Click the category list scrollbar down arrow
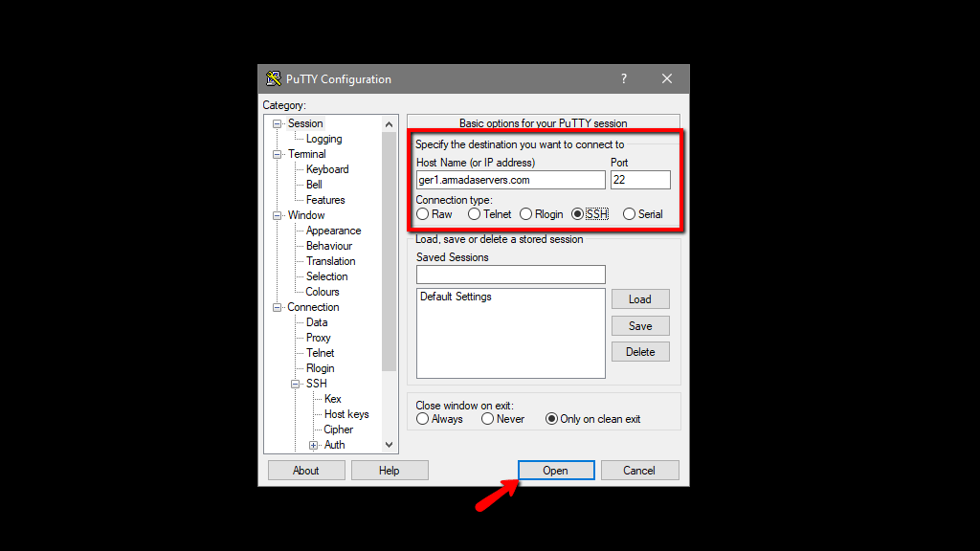The height and width of the screenshot is (551, 980). 389,444
